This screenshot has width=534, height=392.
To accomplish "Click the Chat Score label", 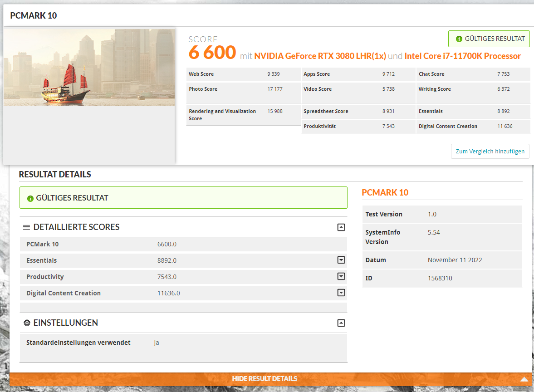I will 431,74.
